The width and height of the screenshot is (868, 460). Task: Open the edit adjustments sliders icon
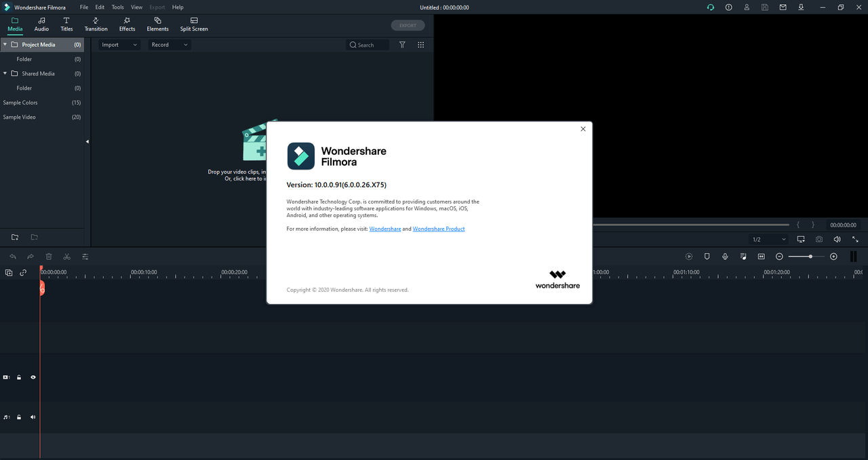pyautogui.click(x=85, y=256)
